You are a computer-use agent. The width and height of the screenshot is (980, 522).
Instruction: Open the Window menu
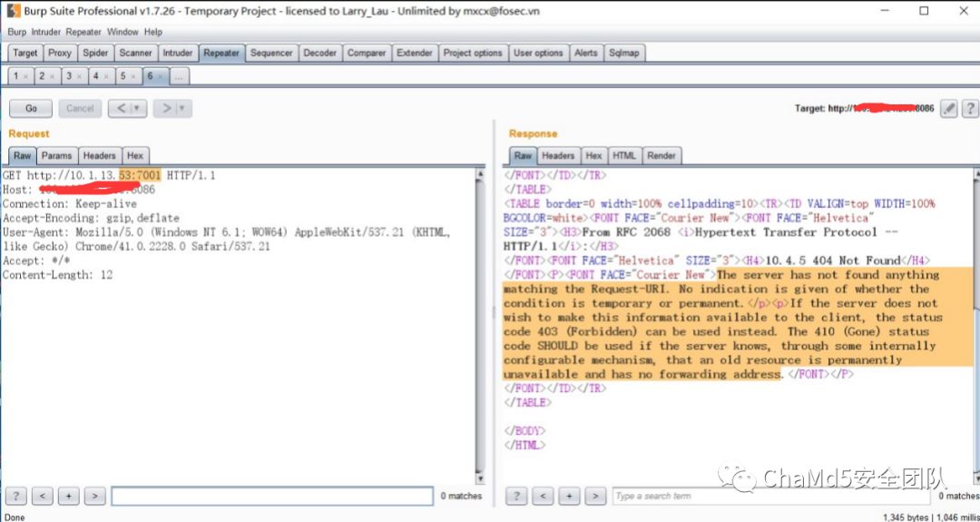(x=122, y=32)
